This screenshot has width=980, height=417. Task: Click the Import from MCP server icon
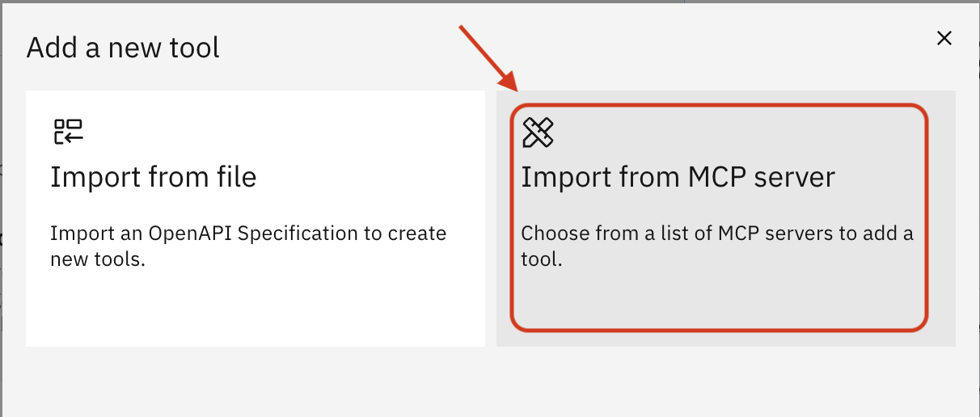click(x=538, y=133)
